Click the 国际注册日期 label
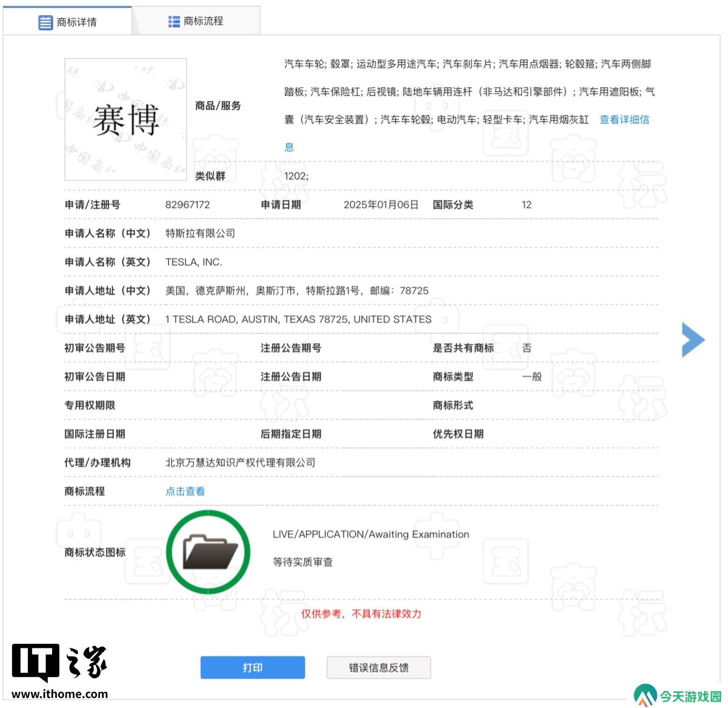Image resolution: width=728 pixels, height=708 pixels. [x=95, y=434]
